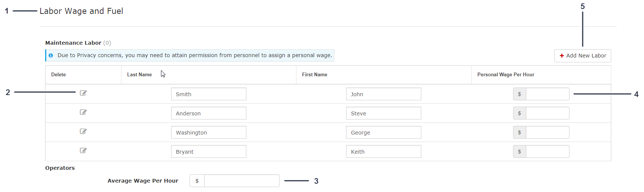Click the edit icon in Washington's row
This screenshot has width=644, height=192.
[x=83, y=132]
